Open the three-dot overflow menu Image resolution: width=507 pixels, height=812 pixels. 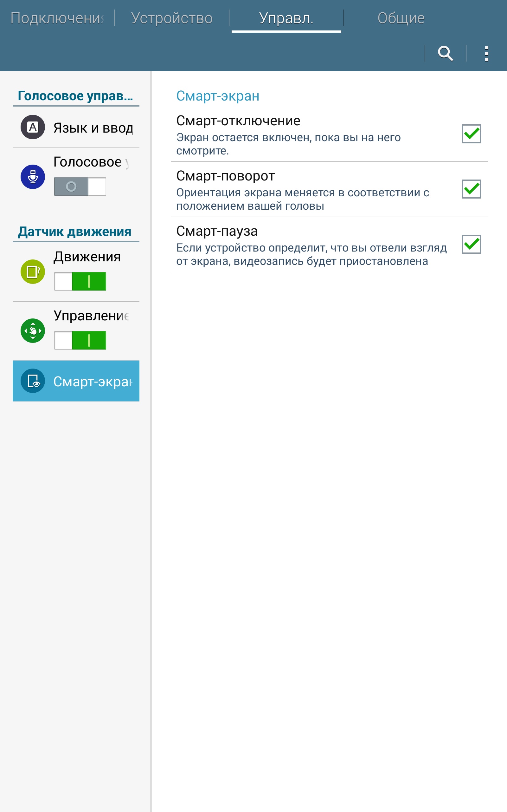486,54
